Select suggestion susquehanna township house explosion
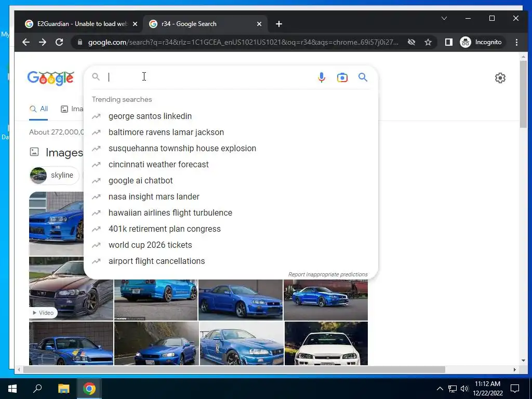This screenshot has width=532, height=399. coord(231,148)
